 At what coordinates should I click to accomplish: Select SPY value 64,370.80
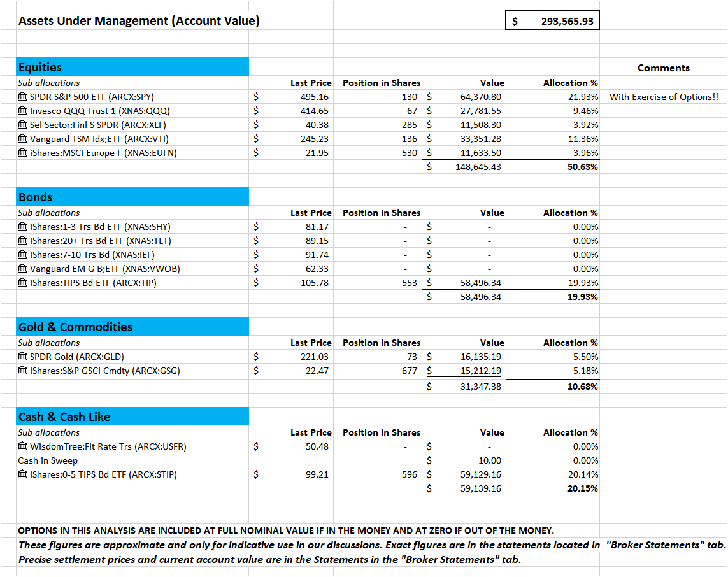click(480, 97)
